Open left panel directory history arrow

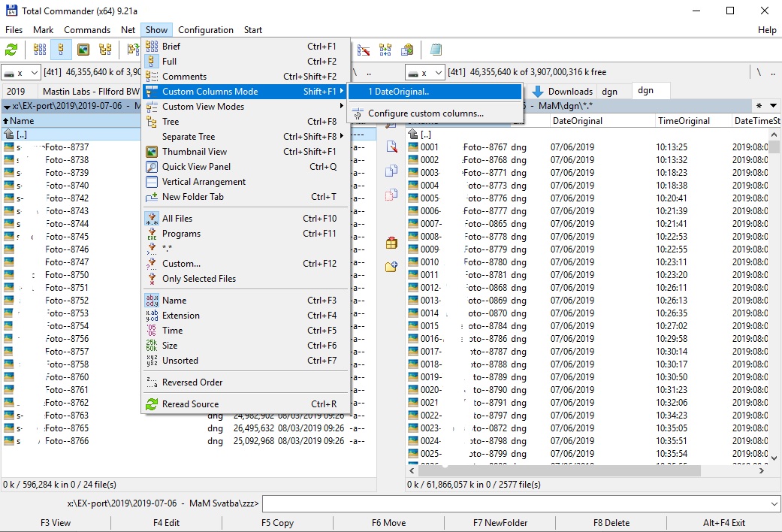(7, 106)
